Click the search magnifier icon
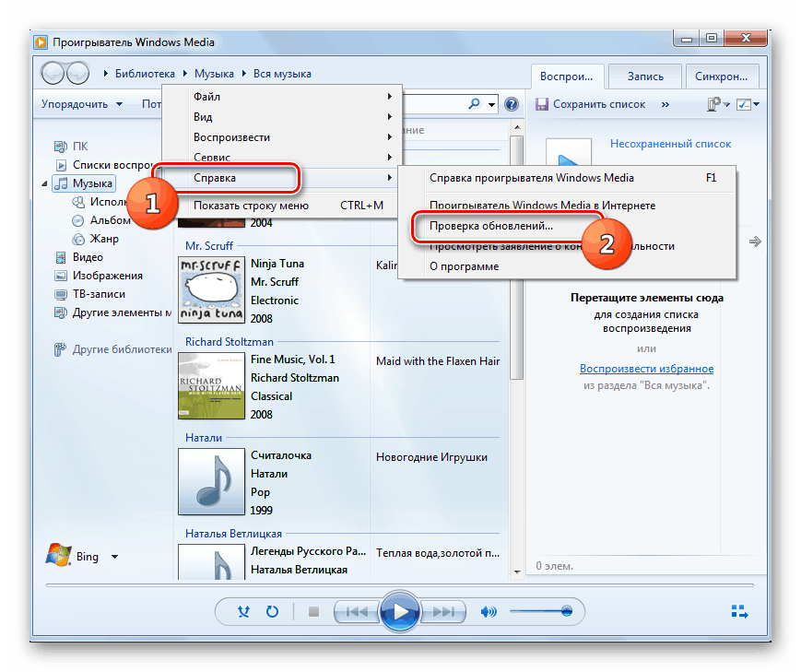Screen dimensions: 801x672 (x=473, y=103)
